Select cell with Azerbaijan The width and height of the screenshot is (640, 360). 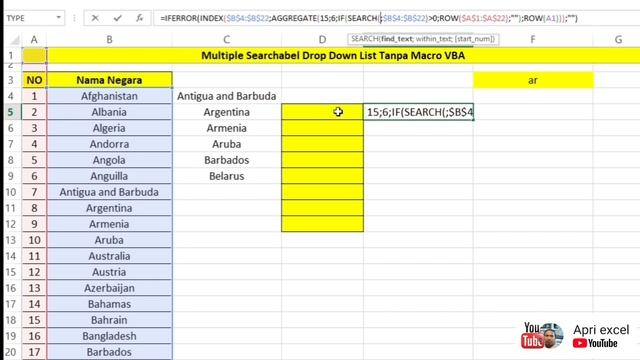[109, 288]
